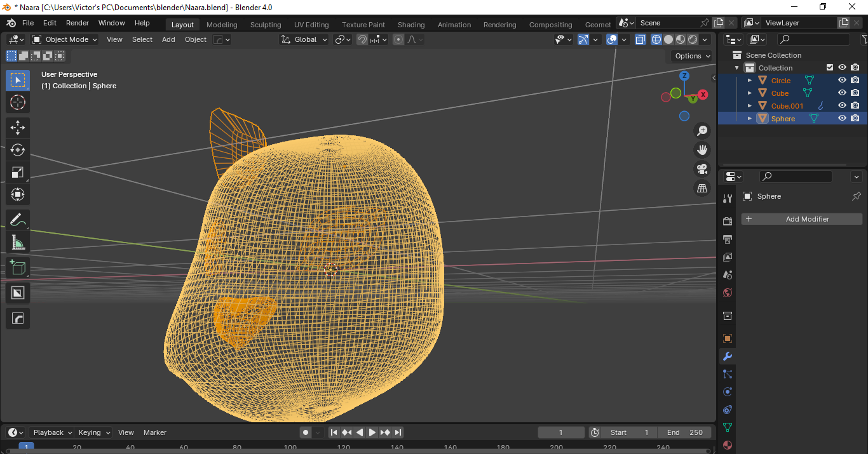This screenshot has width=868, height=454.
Task: Select the Rotate tool
Action: (18, 150)
